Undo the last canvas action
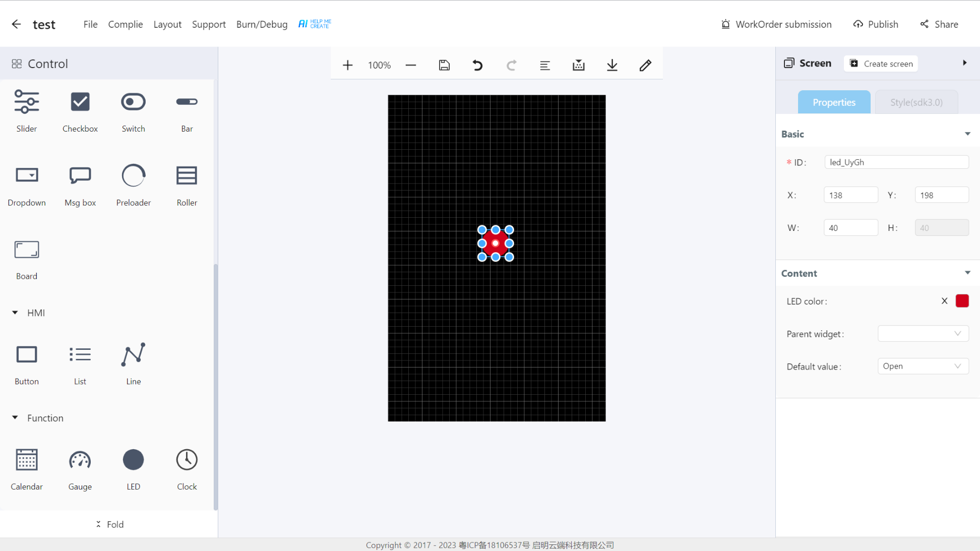 tap(477, 65)
